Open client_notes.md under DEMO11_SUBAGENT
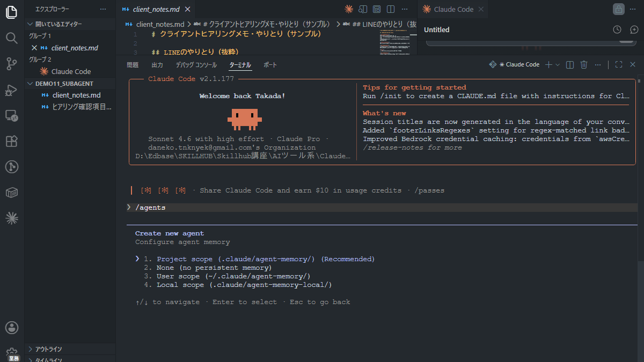The height and width of the screenshot is (362, 644). 76,95
